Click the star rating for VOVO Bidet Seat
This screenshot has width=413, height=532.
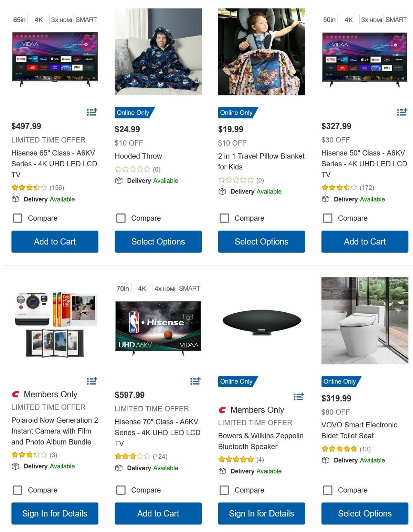coord(339,449)
